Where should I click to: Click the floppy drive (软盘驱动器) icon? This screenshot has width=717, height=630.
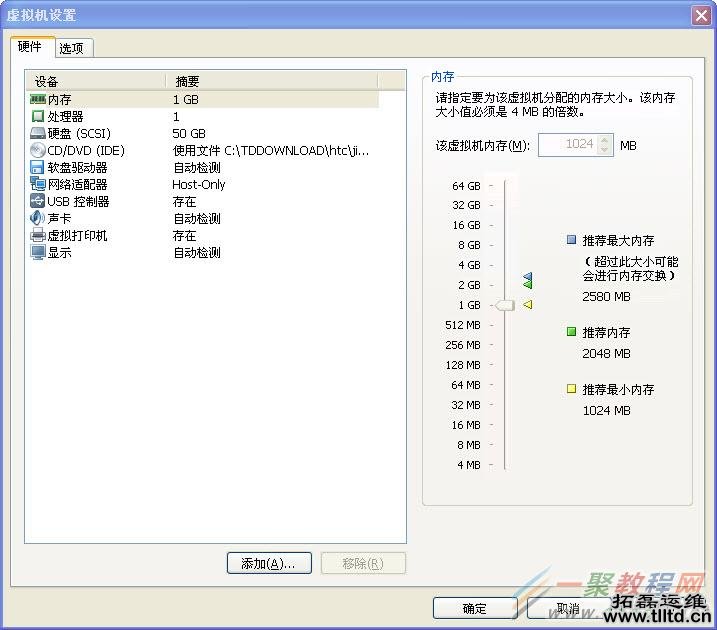tap(37, 167)
